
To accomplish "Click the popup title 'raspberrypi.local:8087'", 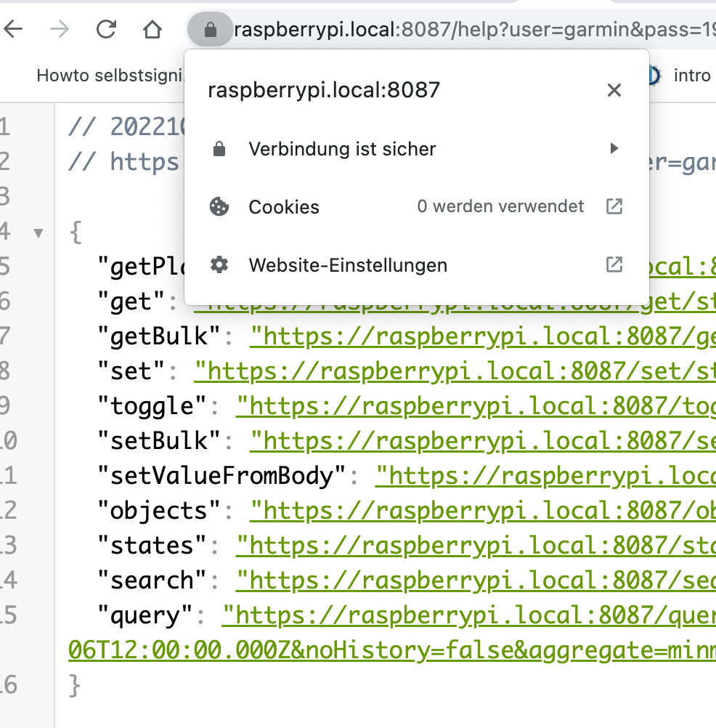I will (x=324, y=90).
